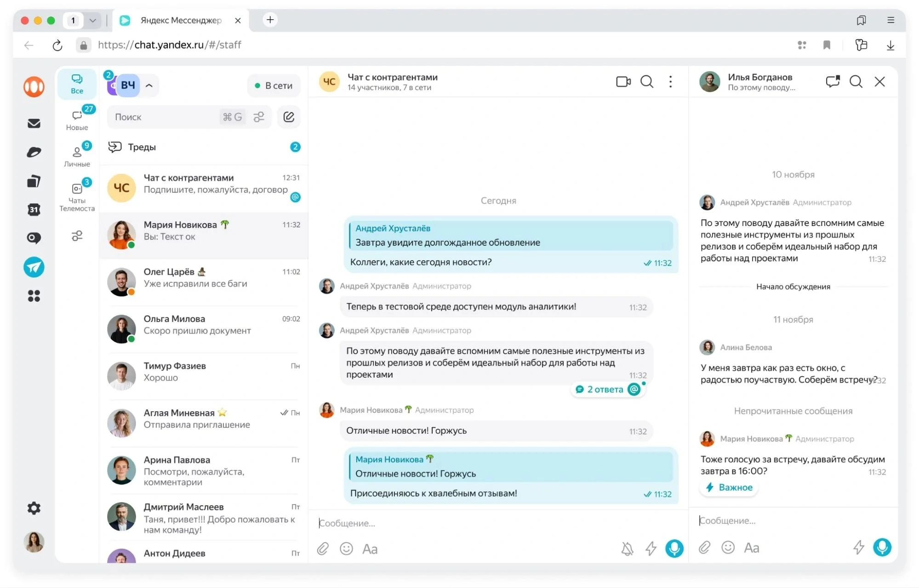
Task: Switch to the Личные chats tab
Action: click(x=77, y=156)
